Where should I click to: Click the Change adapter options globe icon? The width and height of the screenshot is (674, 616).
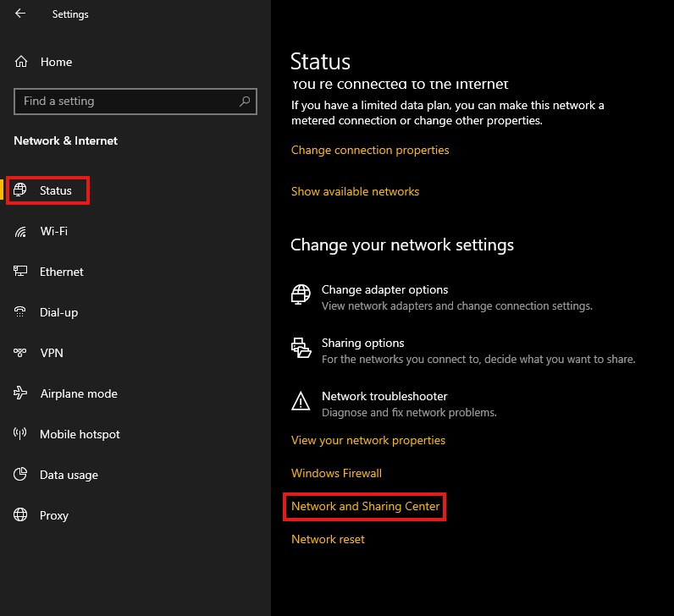[301, 294]
